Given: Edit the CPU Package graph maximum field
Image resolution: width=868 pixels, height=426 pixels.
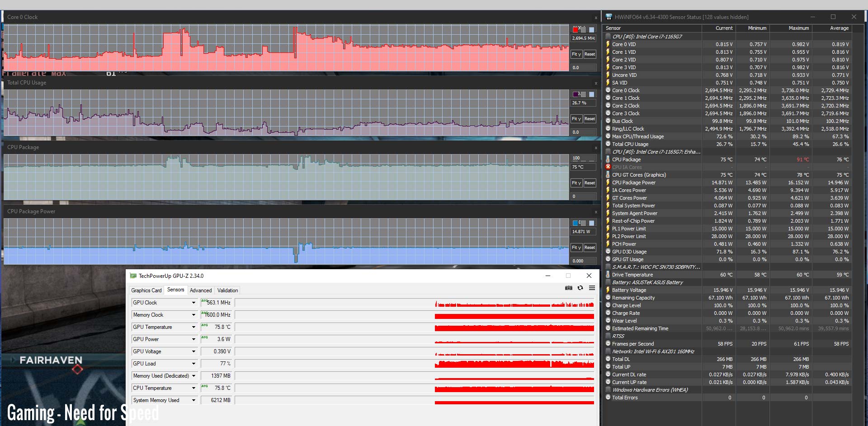Looking at the screenshot, I should 584,158.
